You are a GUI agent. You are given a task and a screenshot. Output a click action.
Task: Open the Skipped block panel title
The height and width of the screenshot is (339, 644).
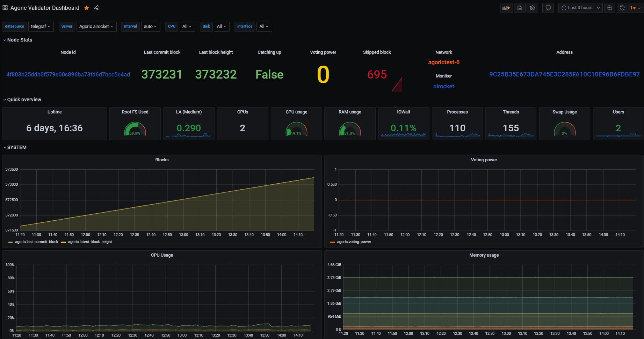tap(377, 52)
